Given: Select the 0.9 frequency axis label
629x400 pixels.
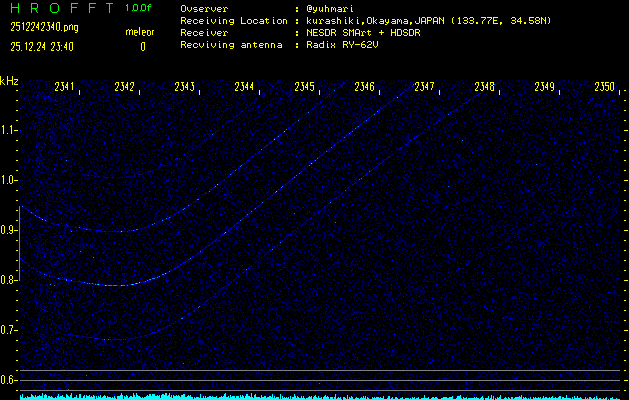Looking at the screenshot, I should tap(9, 230).
